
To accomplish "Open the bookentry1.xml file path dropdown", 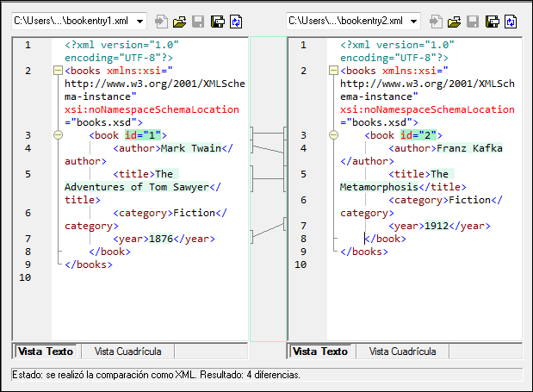I will [139, 20].
